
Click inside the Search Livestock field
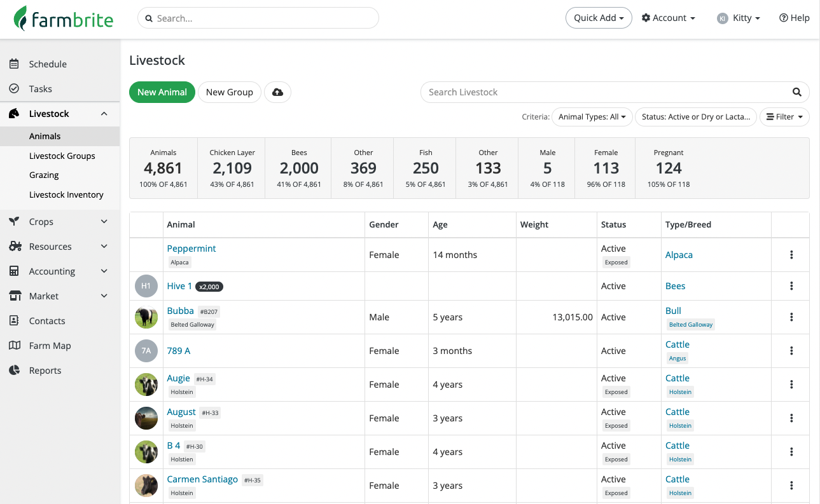coord(573,92)
